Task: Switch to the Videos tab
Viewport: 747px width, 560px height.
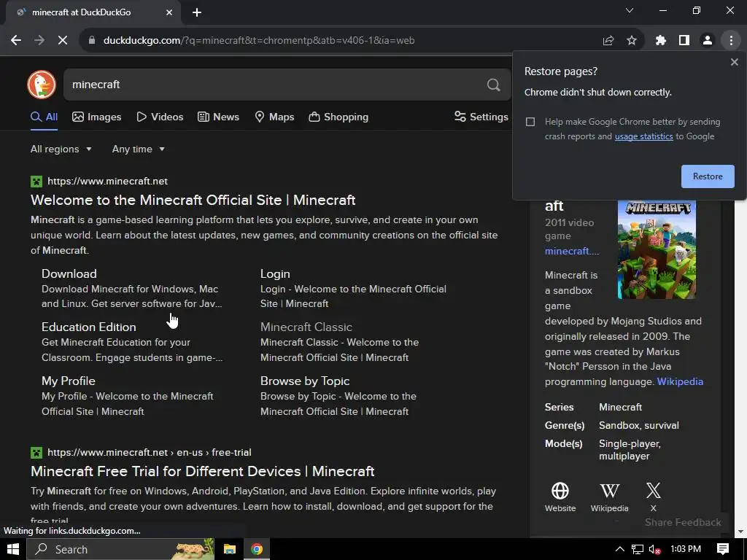Action: pyautogui.click(x=160, y=117)
